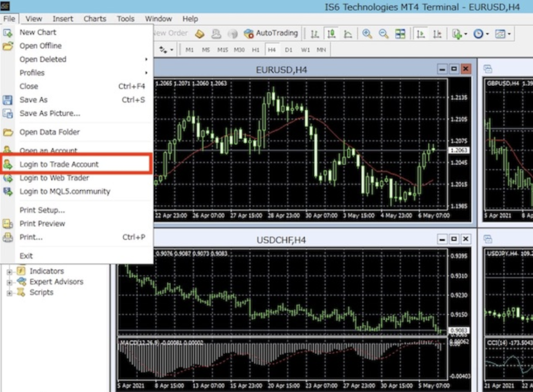Choose Login to Trade Account

pyautogui.click(x=77, y=164)
